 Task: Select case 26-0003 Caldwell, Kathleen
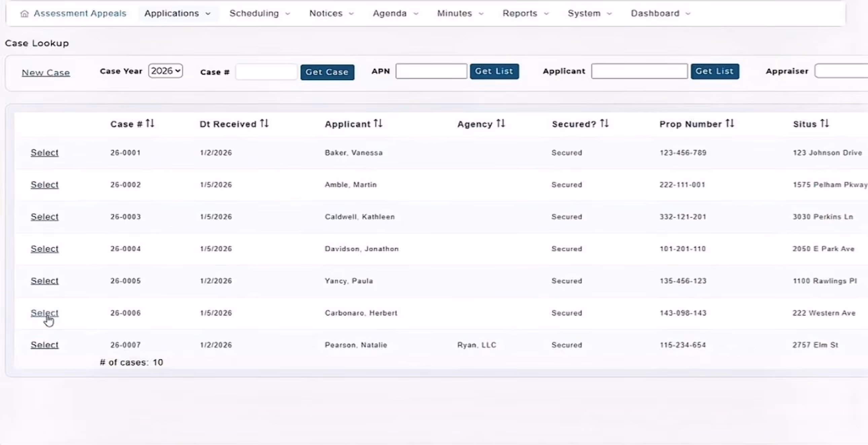44,217
